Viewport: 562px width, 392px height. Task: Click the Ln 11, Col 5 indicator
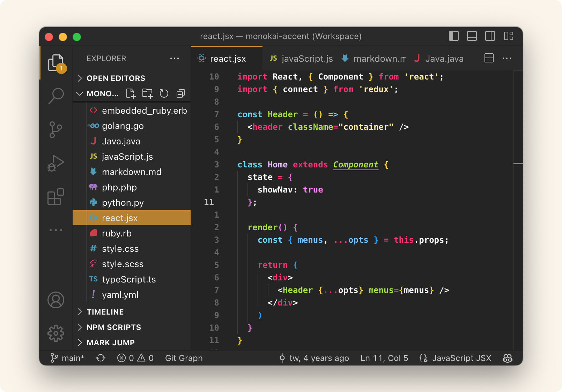[x=384, y=358]
